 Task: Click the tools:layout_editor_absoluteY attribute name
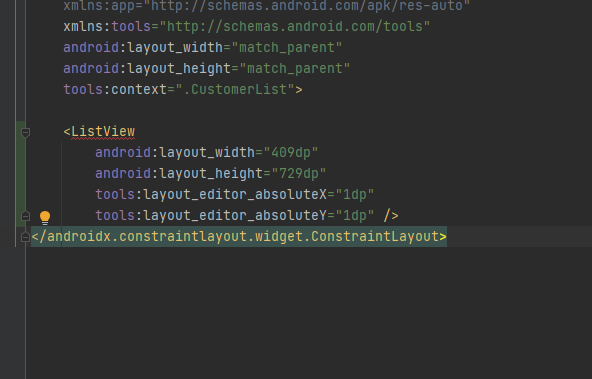point(211,216)
